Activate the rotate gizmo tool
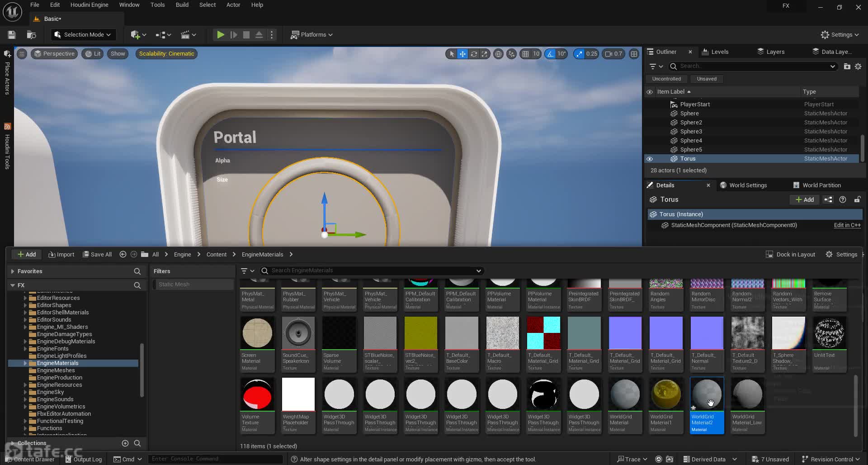 (x=473, y=54)
